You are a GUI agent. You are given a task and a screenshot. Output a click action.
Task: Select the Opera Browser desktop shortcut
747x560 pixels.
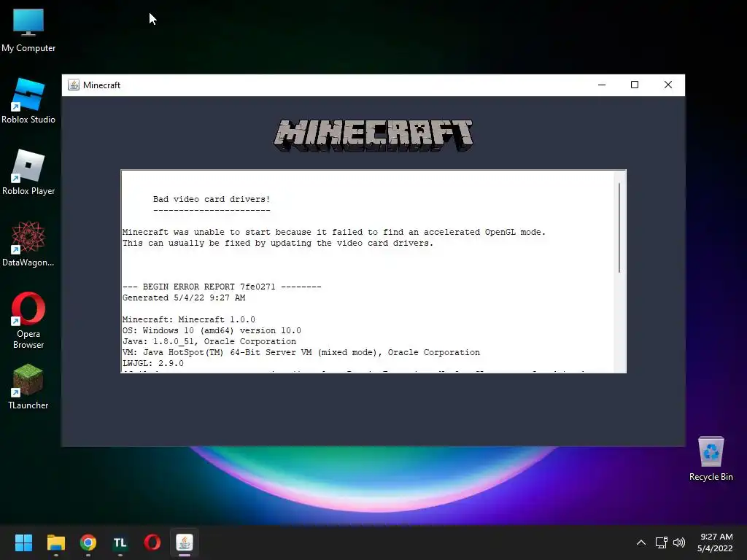click(x=28, y=321)
